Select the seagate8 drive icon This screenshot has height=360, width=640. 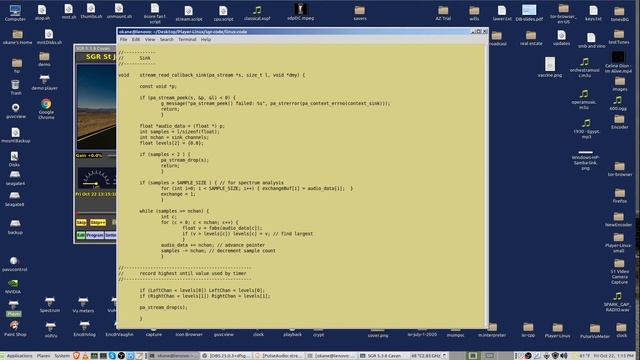14,199
